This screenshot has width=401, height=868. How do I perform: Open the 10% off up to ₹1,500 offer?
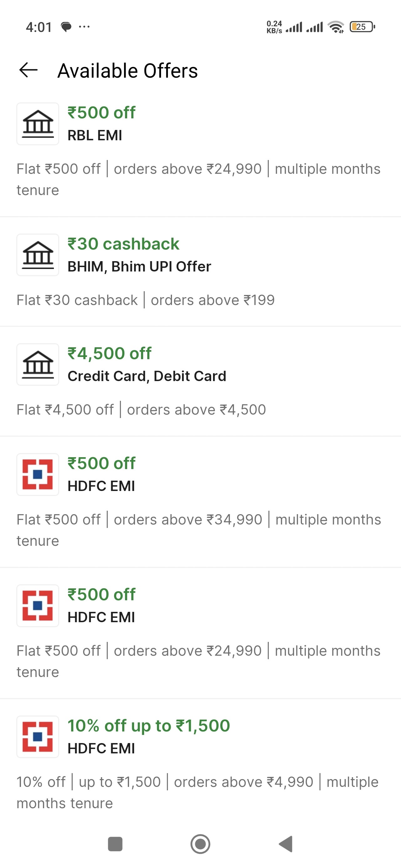coord(149,726)
